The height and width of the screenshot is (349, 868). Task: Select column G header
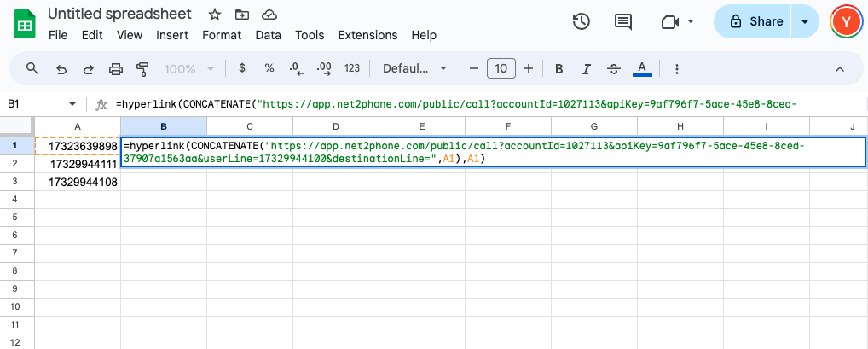594,126
